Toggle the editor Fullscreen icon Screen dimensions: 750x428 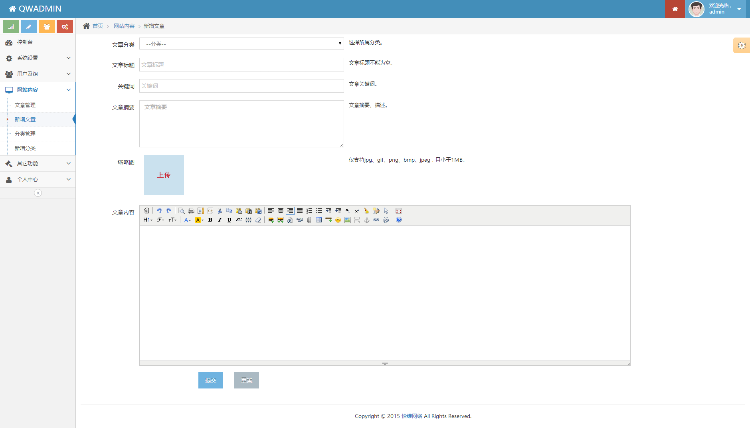tap(398, 211)
